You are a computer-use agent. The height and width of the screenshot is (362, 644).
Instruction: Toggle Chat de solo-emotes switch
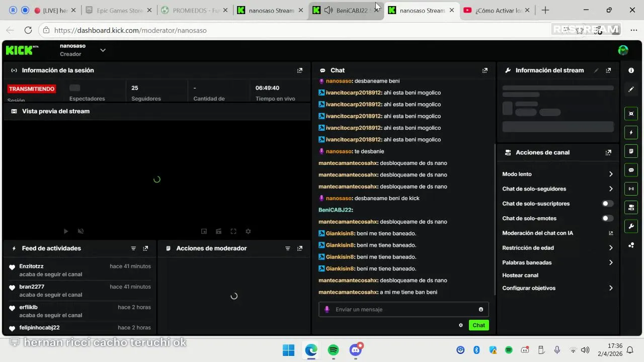(x=608, y=218)
